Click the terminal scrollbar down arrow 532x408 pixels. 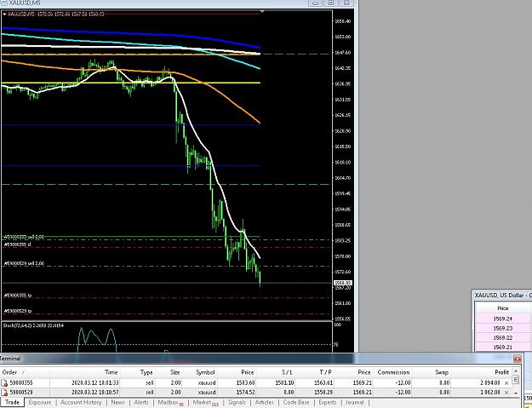[516, 393]
